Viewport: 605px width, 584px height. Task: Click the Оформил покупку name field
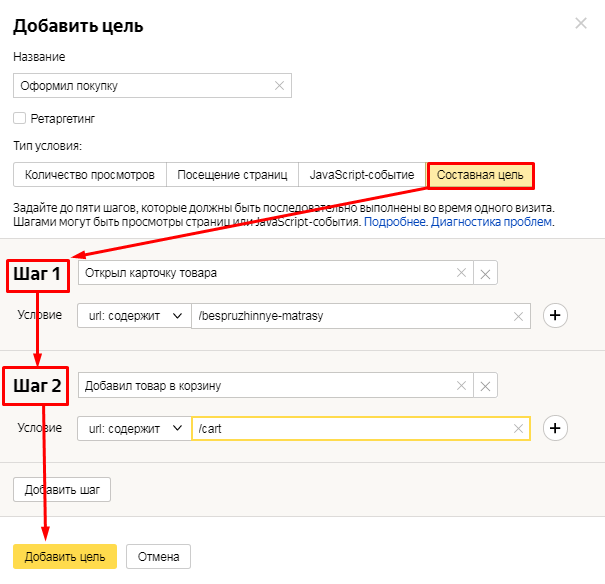click(140, 86)
